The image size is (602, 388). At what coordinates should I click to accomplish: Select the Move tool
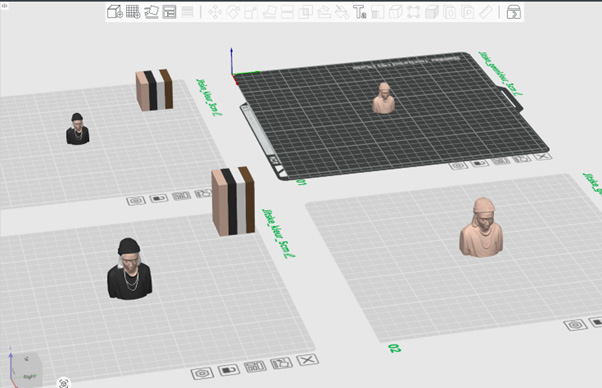tap(215, 12)
